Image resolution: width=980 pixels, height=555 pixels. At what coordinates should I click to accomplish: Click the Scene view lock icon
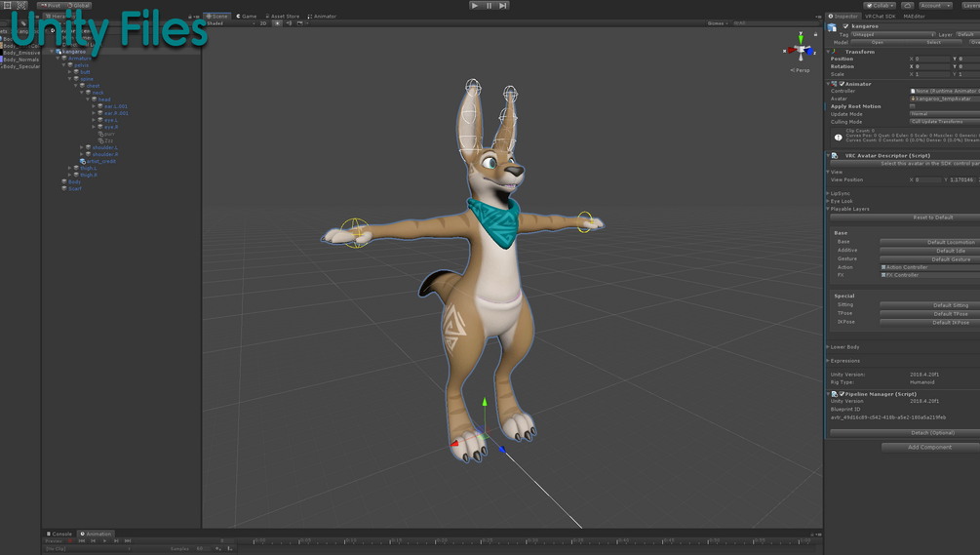tap(815, 34)
